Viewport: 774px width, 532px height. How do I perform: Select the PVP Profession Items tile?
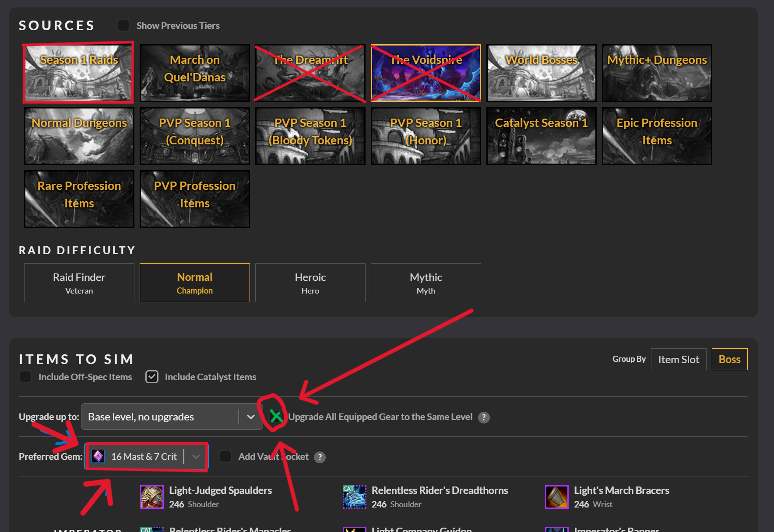(x=195, y=199)
